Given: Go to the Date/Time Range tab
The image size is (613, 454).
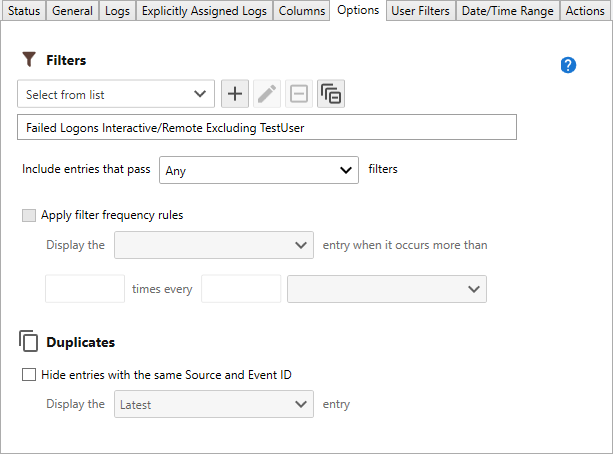Looking at the screenshot, I should tap(508, 11).
